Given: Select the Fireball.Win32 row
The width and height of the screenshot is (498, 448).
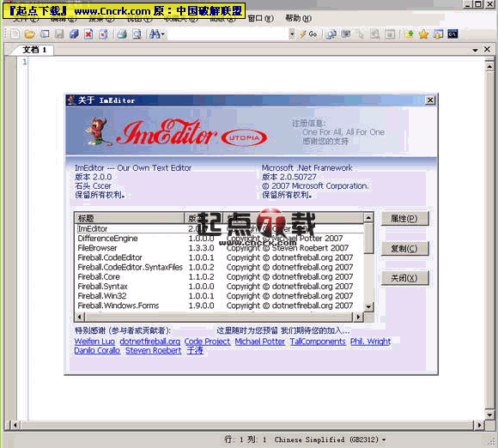Looking at the screenshot, I should 220,296.
